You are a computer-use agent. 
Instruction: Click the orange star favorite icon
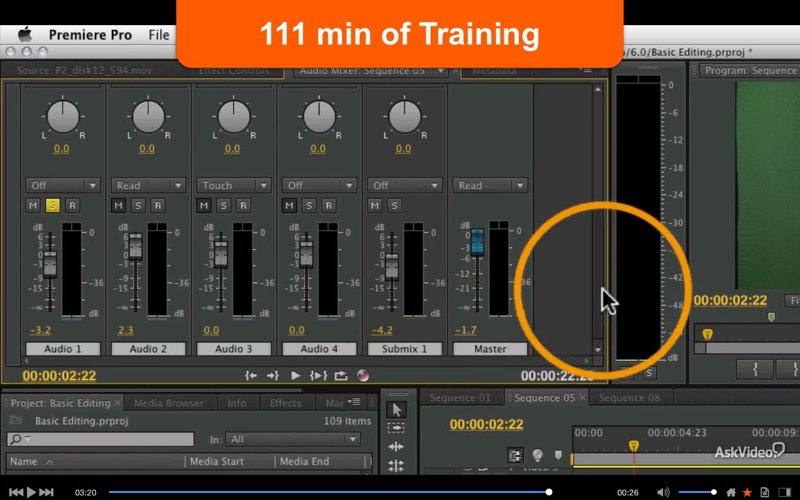pyautogui.click(x=747, y=492)
